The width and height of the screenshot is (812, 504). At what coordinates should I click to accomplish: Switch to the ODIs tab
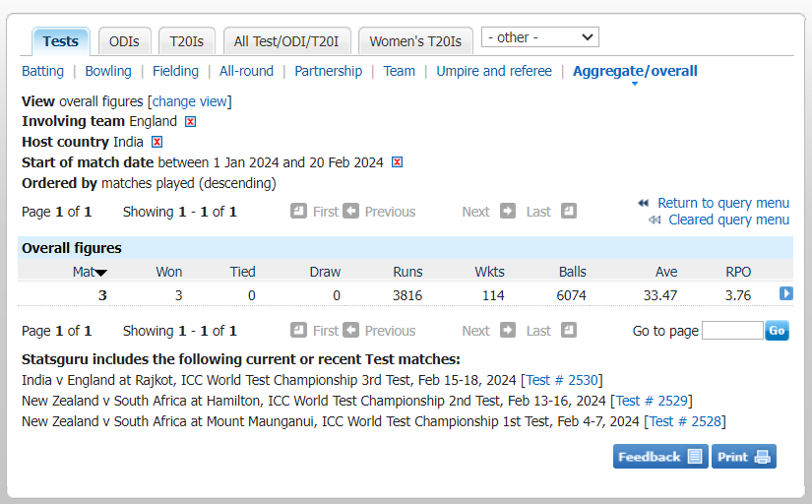pos(124,41)
